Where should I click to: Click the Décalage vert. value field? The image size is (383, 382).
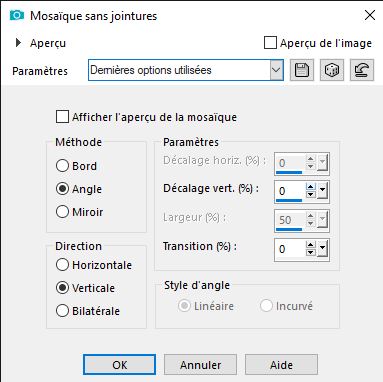pos(289,191)
